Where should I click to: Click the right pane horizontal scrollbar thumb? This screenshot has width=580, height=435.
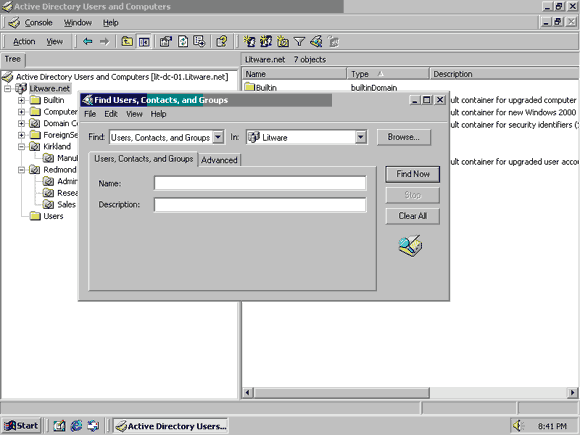point(342,392)
